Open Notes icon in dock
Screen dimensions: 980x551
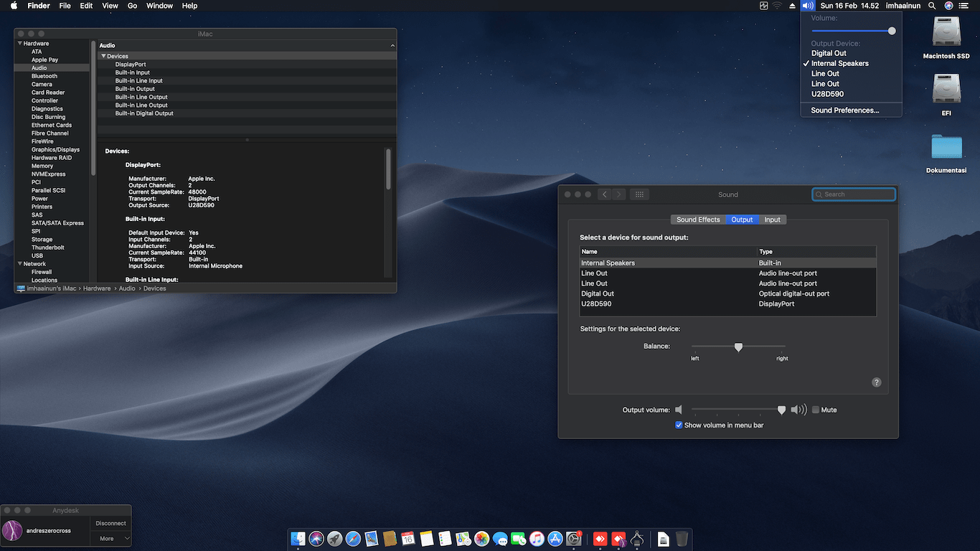(x=427, y=539)
